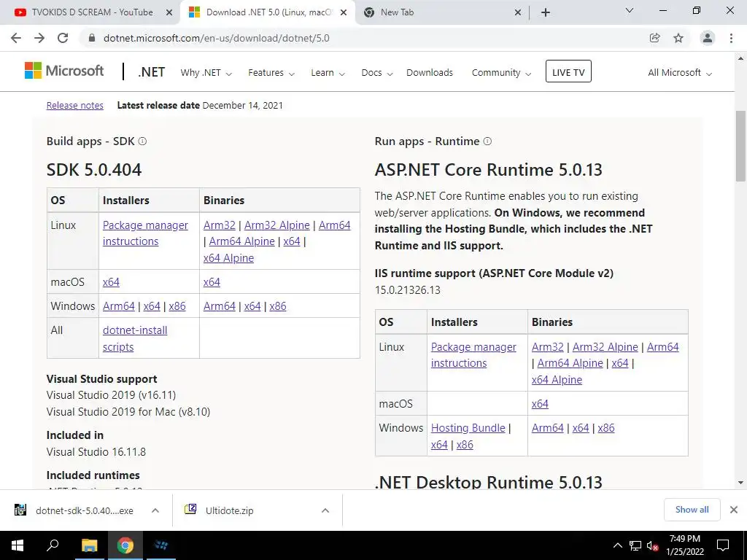The width and height of the screenshot is (747, 560).
Task: Download SDK Windows x86 binary
Action: point(278,306)
